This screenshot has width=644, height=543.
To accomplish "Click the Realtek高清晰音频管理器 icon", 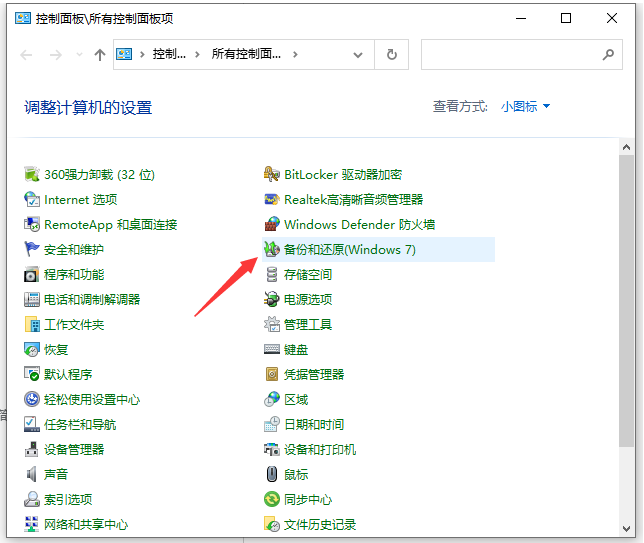I will (271, 200).
